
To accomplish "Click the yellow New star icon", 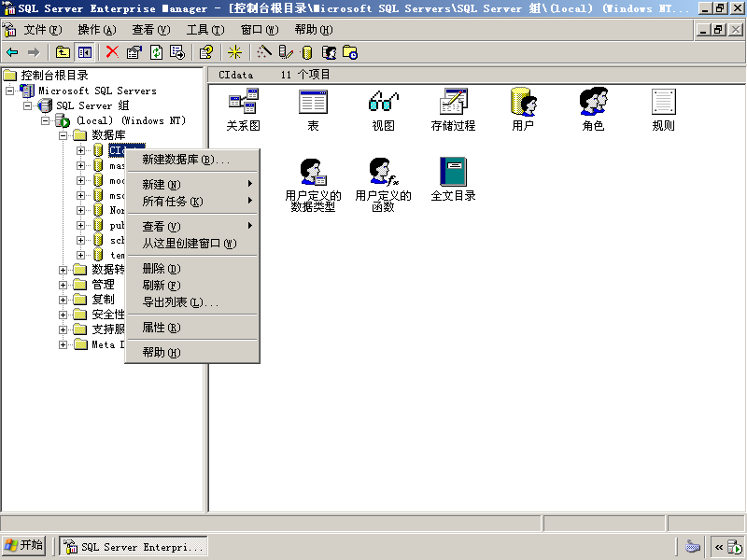I will pyautogui.click(x=234, y=52).
